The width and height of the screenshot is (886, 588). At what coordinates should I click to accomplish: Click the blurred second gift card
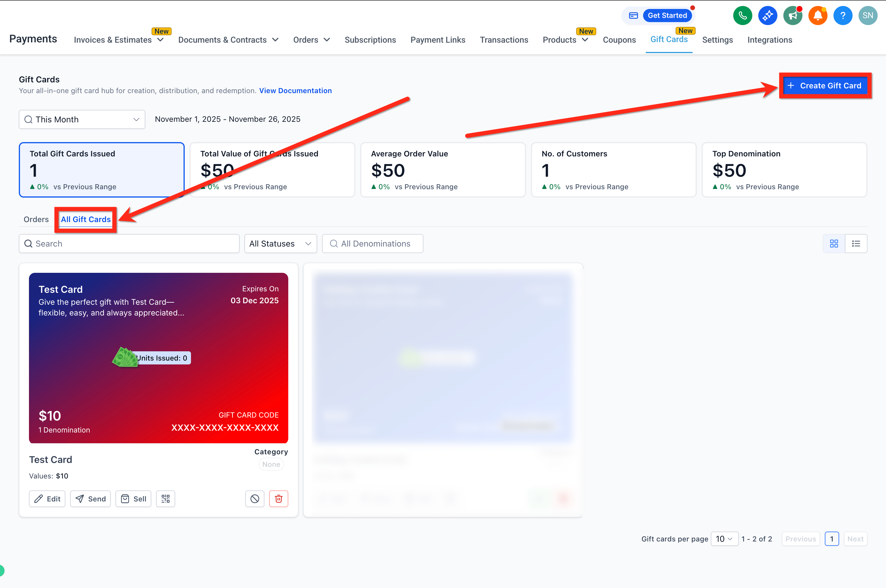coord(443,390)
